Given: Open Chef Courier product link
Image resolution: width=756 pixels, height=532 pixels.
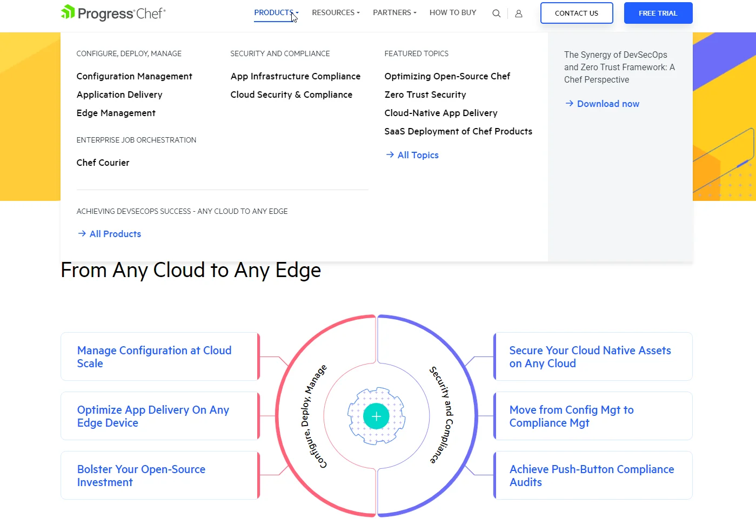Looking at the screenshot, I should coord(103,163).
